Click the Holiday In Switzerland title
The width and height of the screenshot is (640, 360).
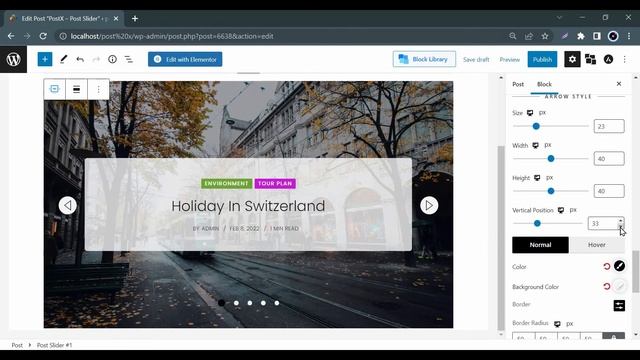(x=248, y=206)
